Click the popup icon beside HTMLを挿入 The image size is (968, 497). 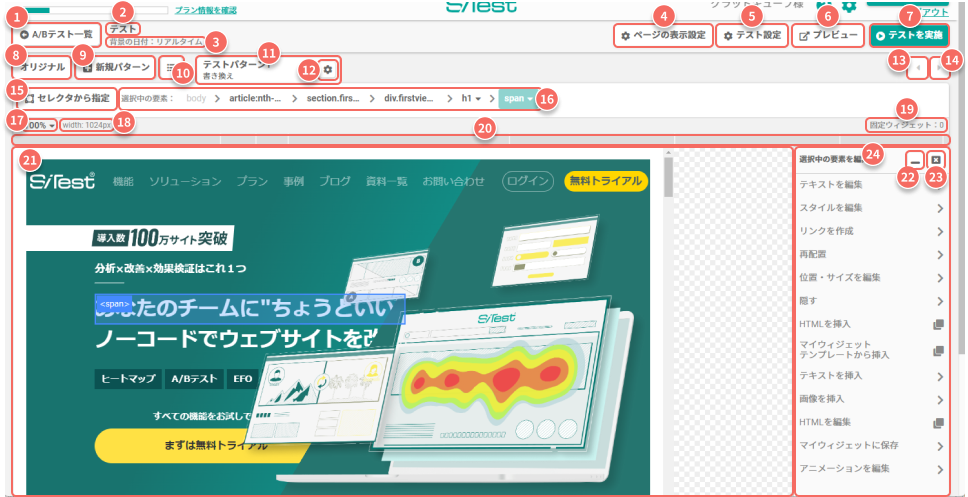pos(938,324)
